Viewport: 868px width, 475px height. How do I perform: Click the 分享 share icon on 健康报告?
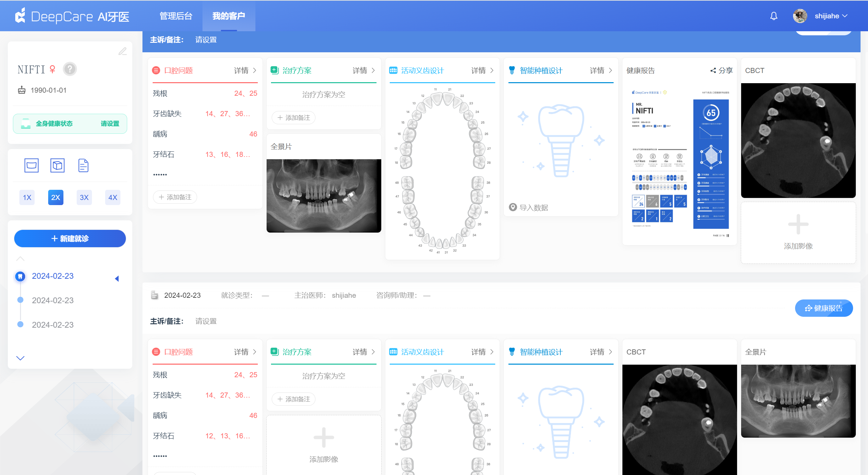click(713, 70)
